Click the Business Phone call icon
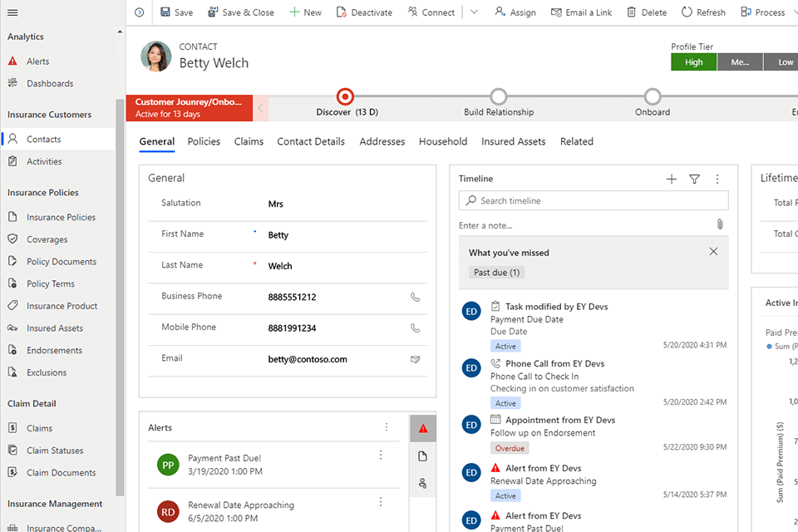 point(415,297)
